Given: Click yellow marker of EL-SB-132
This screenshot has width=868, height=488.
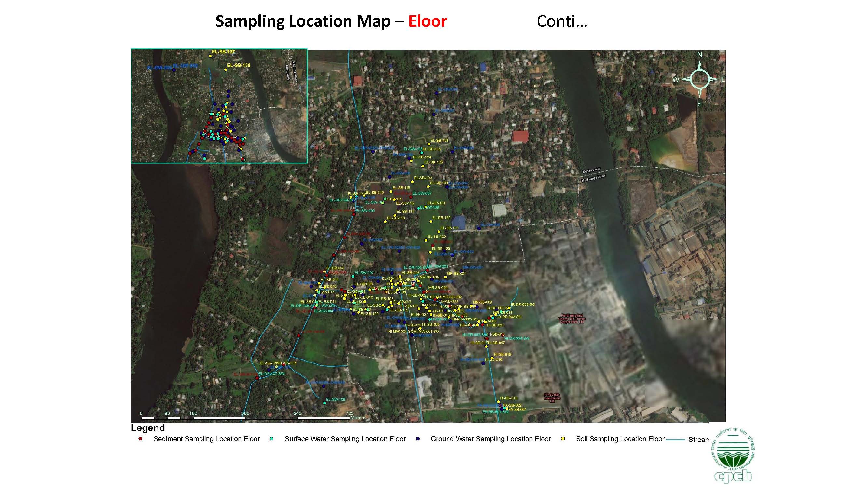Looking at the screenshot, I should 431,221.
